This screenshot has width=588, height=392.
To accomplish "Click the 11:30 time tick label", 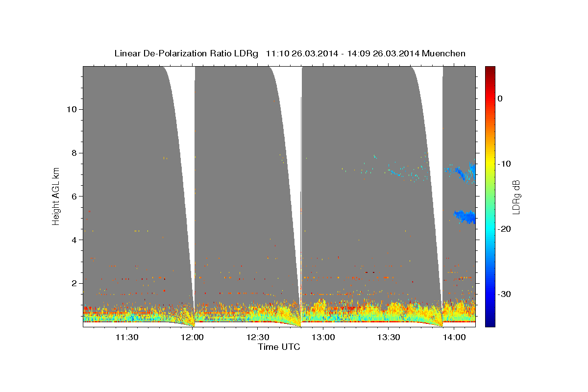I will (127, 337).
